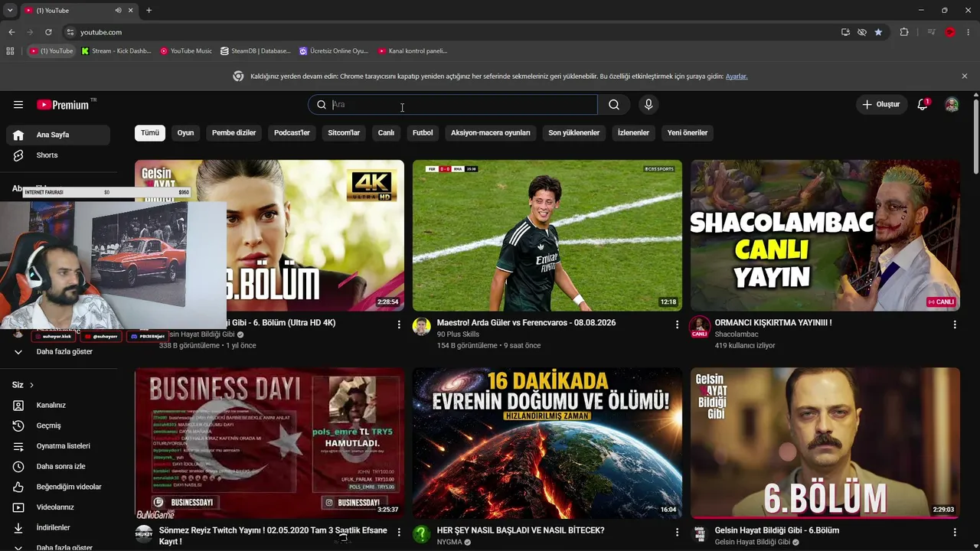The height and width of the screenshot is (551, 980).
Task: Open 'SteamDB | Database...' bookmark
Action: (x=256, y=51)
